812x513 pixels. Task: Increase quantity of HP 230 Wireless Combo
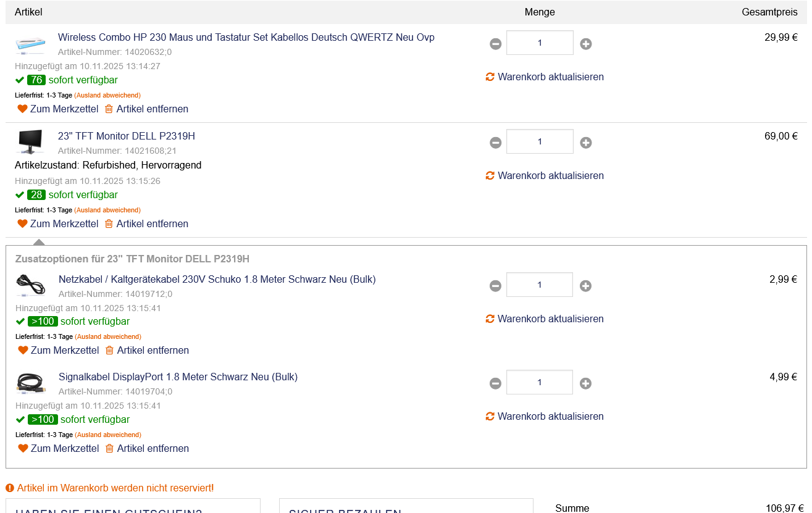[x=586, y=44]
